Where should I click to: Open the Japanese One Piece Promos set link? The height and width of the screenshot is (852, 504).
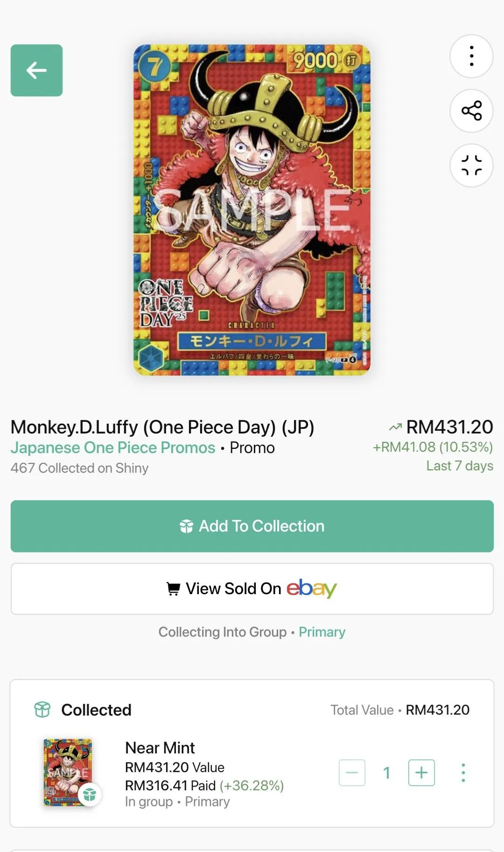[112, 447]
